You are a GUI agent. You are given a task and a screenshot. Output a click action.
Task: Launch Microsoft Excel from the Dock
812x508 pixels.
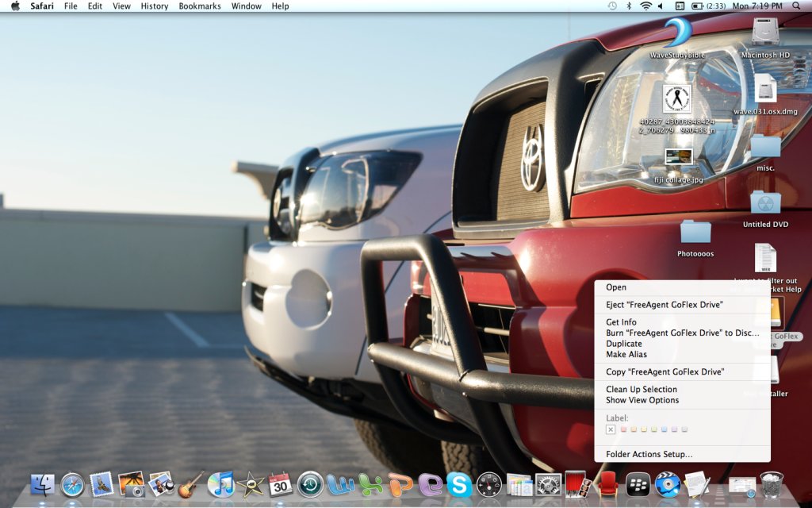pyautogui.click(x=370, y=485)
